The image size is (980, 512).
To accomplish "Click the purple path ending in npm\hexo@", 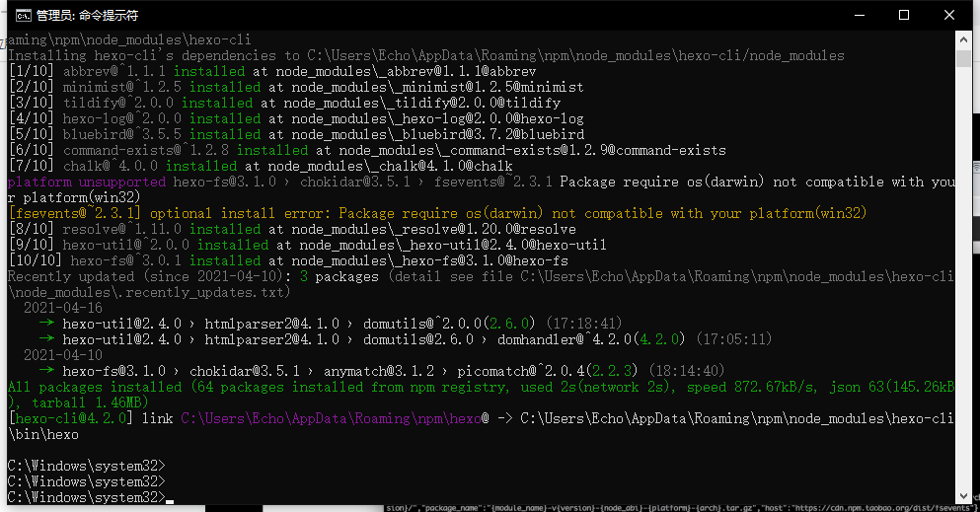I will point(335,418).
